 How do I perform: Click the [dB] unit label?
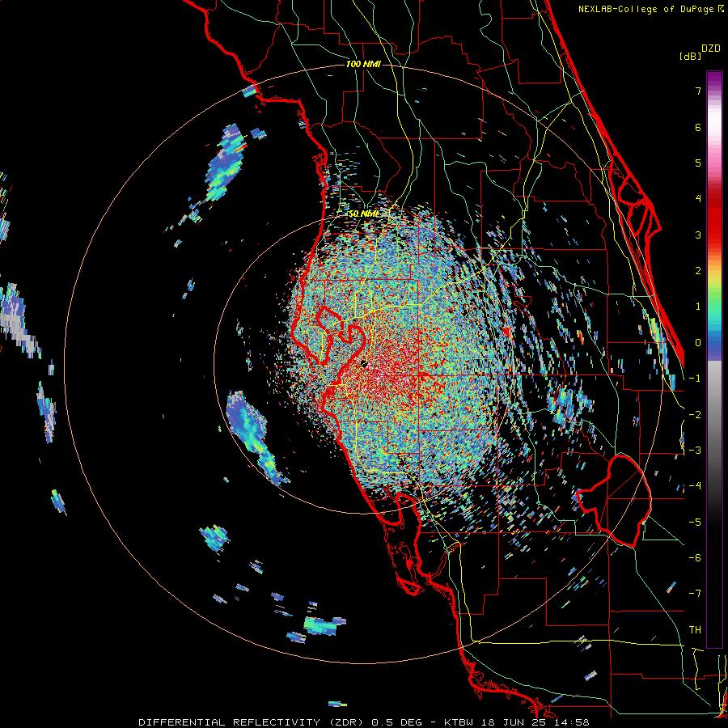pyautogui.click(x=691, y=56)
